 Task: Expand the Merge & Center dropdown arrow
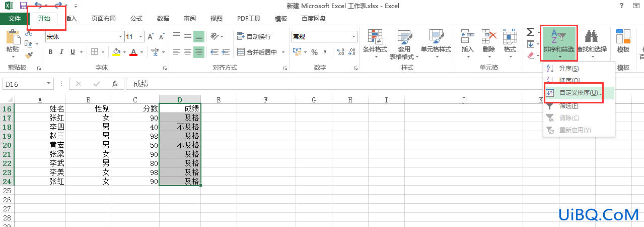[x=283, y=52]
